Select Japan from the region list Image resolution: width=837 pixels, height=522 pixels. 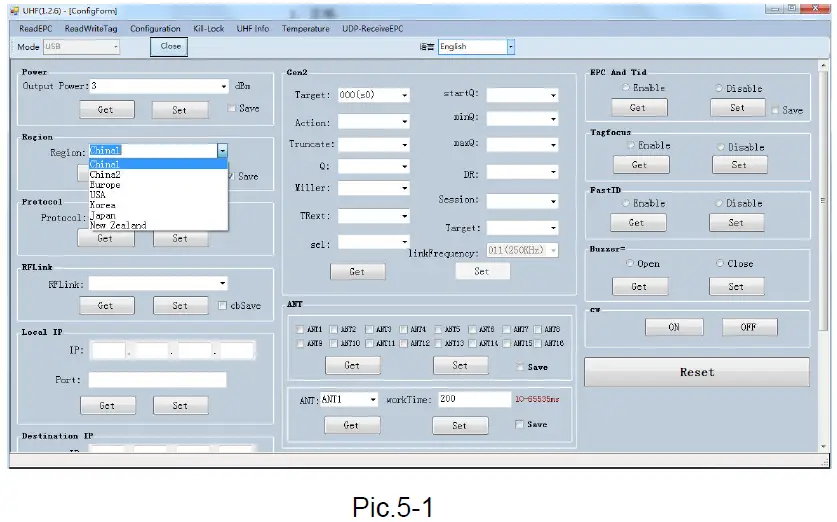coord(158,216)
